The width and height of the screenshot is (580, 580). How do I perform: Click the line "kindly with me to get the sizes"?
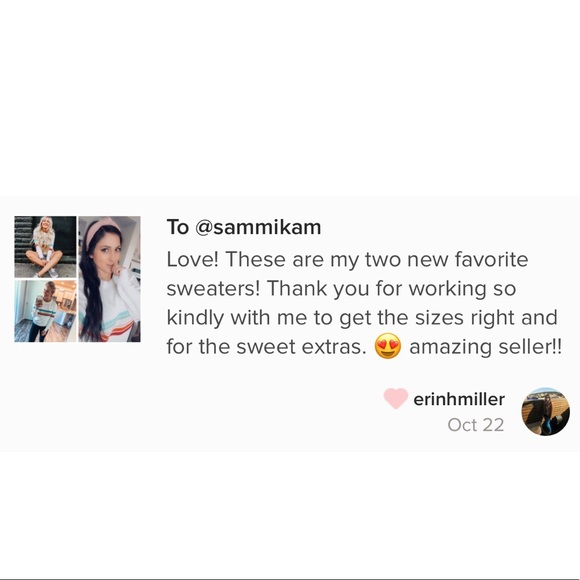362,318
